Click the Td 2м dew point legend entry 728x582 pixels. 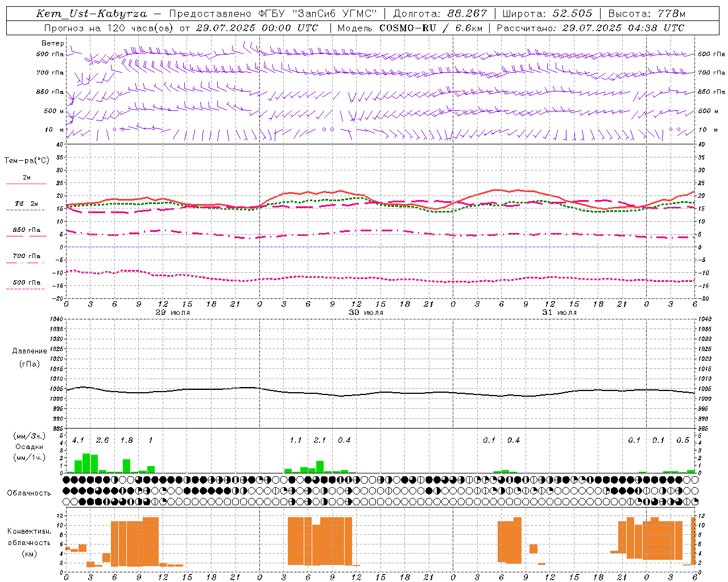pyautogui.click(x=27, y=203)
